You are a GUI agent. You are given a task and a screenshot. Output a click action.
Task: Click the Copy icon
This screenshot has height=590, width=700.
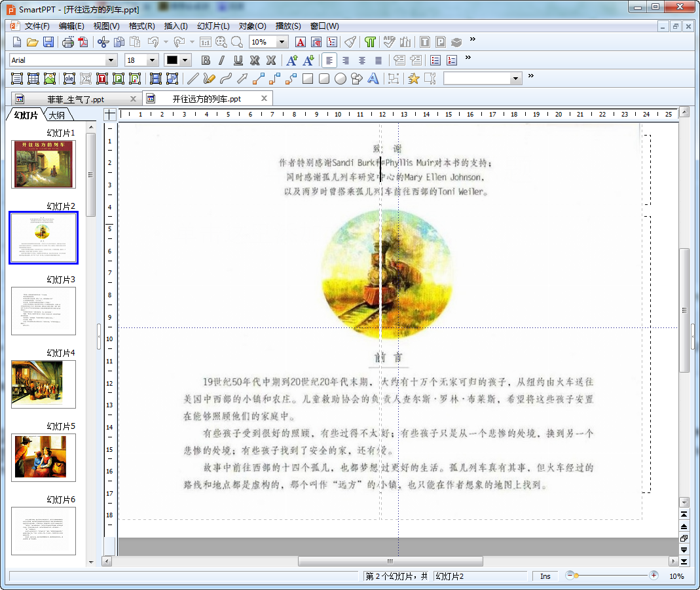(x=119, y=42)
